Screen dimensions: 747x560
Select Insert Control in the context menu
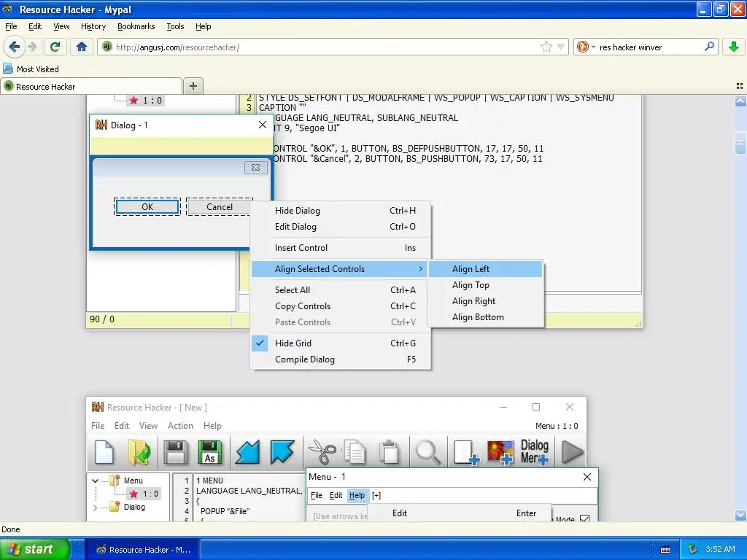coord(341,248)
